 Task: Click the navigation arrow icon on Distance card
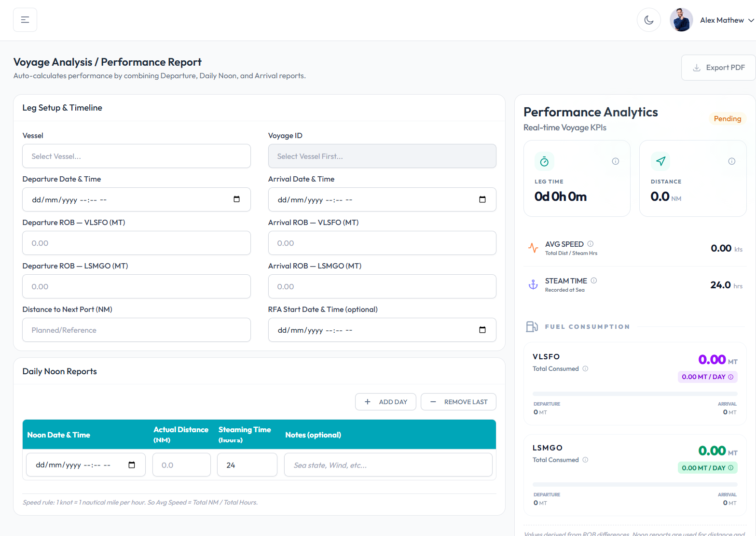[x=660, y=161]
